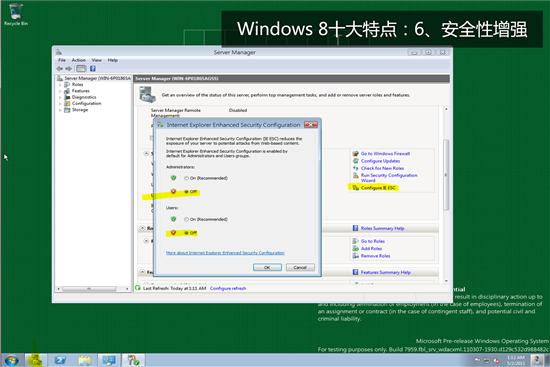Click the Back arrow in Server Manager toolbar
The height and width of the screenshot is (367, 550).
click(60, 69)
